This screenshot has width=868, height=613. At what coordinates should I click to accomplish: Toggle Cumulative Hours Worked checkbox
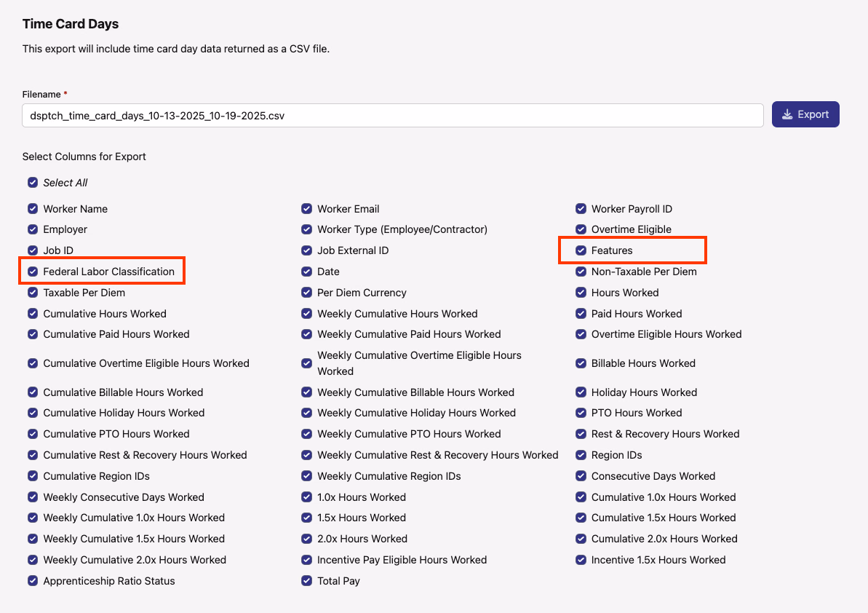point(33,314)
